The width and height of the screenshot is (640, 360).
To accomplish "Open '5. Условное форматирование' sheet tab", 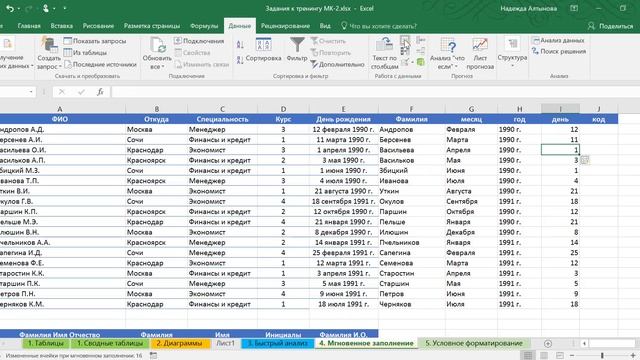I will tap(474, 343).
